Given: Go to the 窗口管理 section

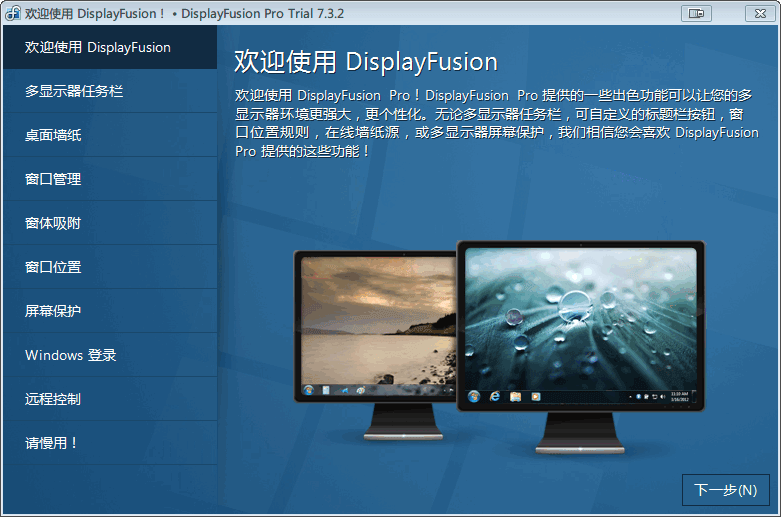Looking at the screenshot, I should click(109, 179).
